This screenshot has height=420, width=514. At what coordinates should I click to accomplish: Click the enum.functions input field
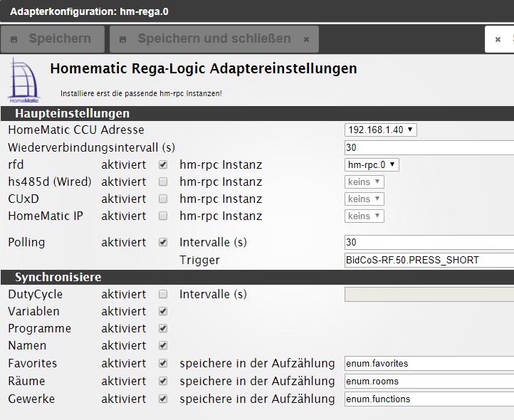[x=429, y=399]
